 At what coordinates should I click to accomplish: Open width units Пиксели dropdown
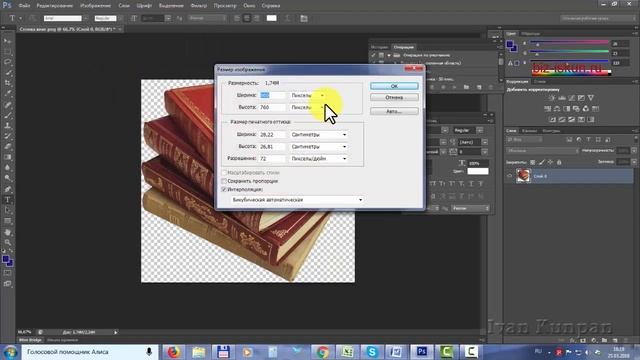coord(308,95)
